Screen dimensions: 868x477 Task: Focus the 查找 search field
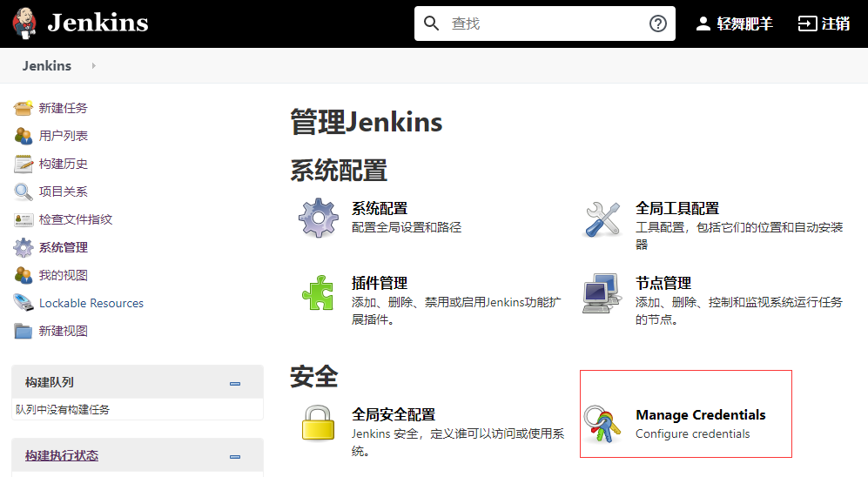click(x=545, y=24)
